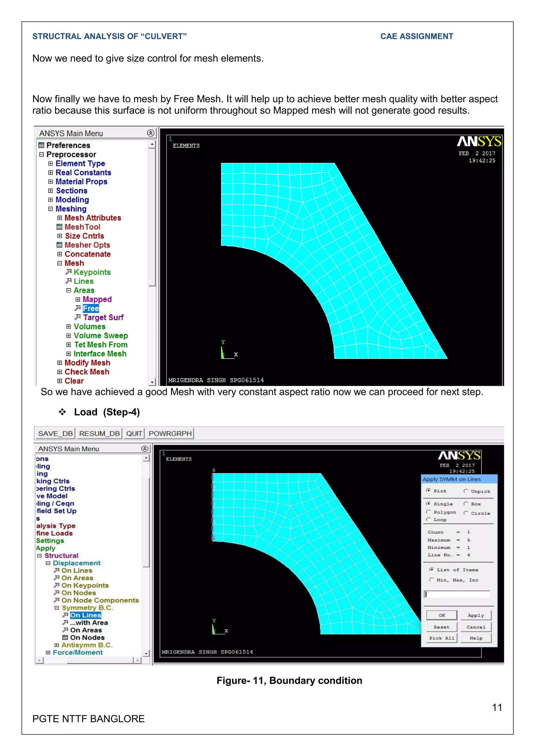Click lower menu horizontal scroll left arrow

[39, 660]
